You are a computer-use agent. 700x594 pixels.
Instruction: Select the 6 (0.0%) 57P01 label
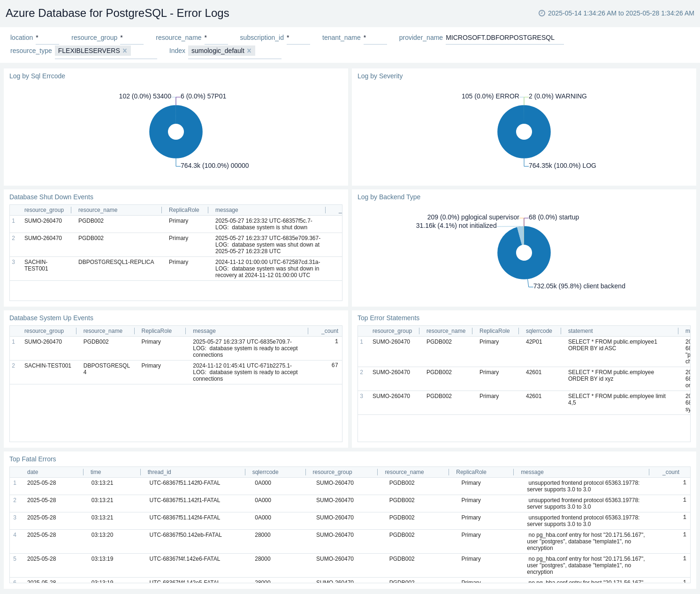203,96
